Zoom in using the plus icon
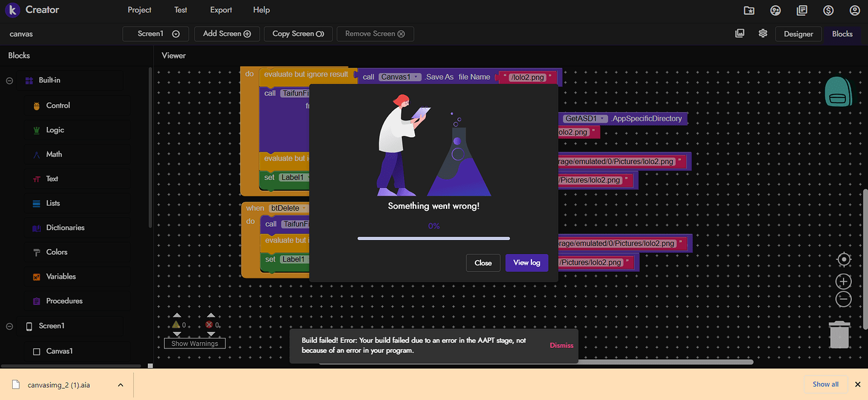The image size is (868, 400). click(843, 281)
